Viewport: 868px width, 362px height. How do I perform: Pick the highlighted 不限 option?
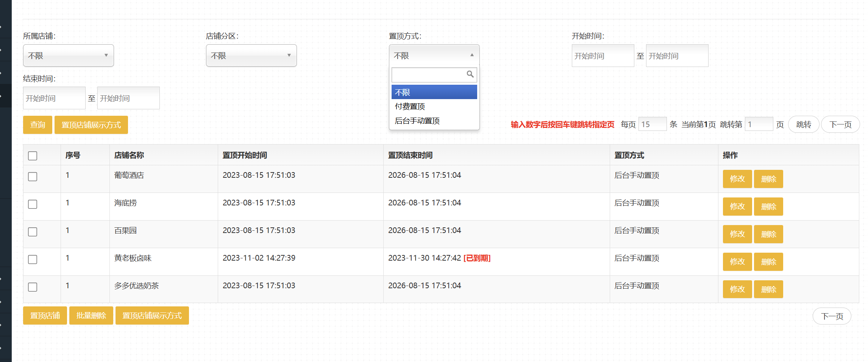tap(434, 92)
